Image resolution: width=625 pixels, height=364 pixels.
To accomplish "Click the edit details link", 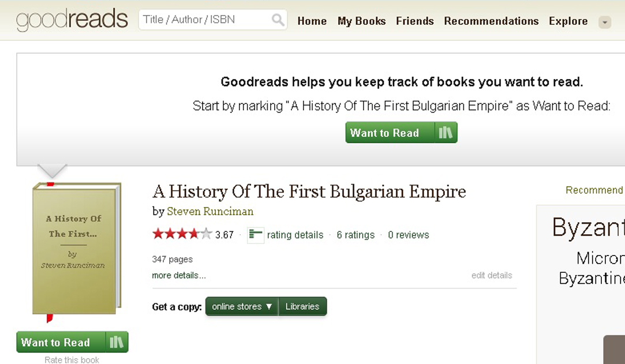I will coord(492,275).
